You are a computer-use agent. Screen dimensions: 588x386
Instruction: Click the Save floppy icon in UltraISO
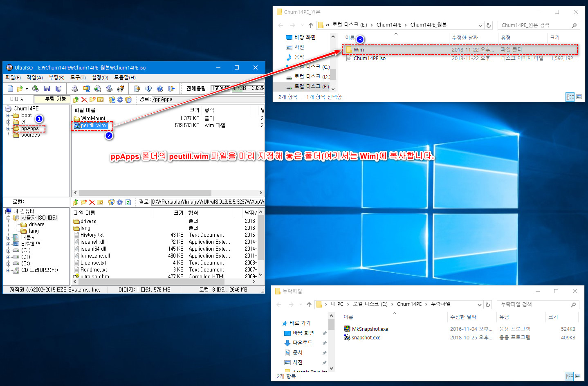coord(47,88)
